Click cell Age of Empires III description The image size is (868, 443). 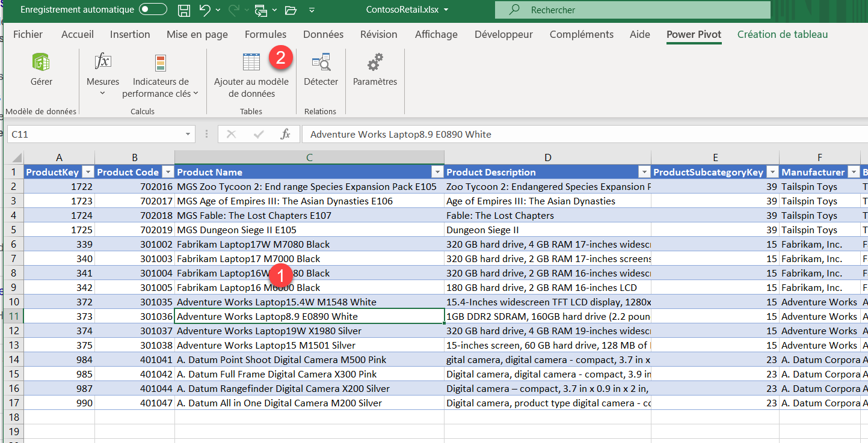click(547, 201)
